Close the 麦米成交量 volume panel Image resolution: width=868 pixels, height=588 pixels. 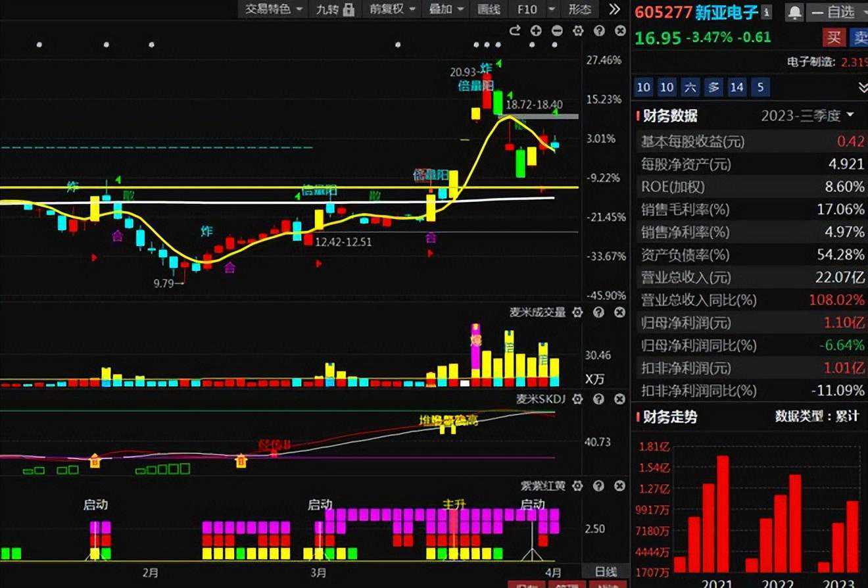(x=619, y=312)
